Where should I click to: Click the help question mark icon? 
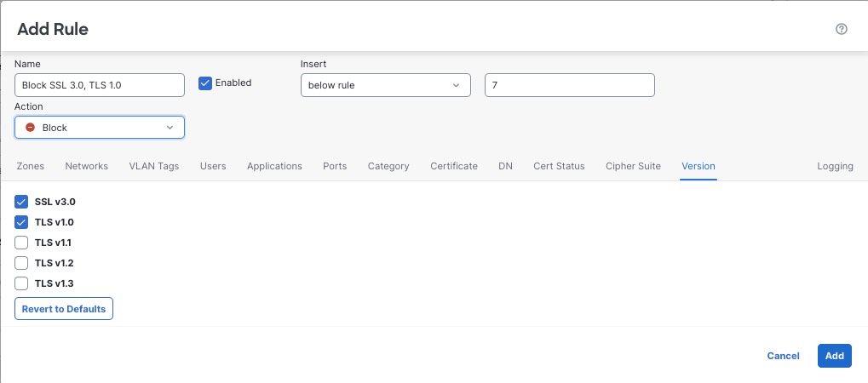[x=842, y=29]
